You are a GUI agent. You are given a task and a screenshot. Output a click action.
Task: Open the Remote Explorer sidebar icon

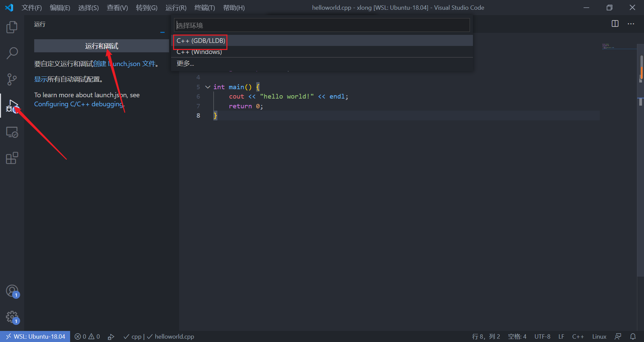pos(12,132)
